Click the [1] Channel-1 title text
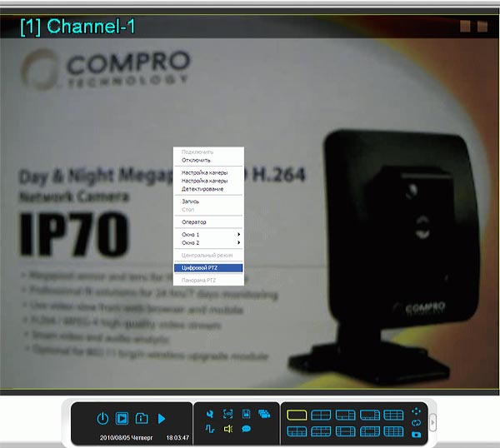Image resolution: width=500 pixels, height=448 pixels. click(x=77, y=27)
